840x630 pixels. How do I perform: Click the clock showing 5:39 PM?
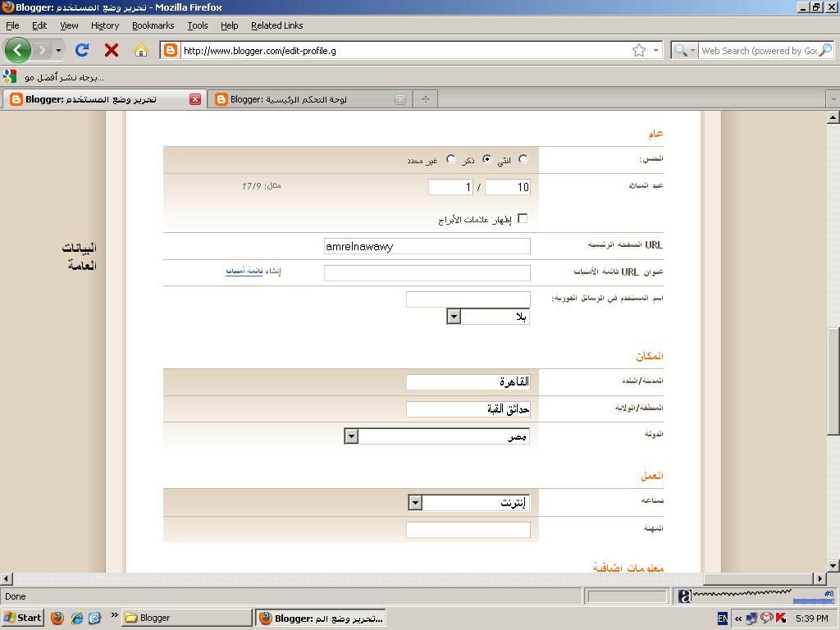[811, 619]
